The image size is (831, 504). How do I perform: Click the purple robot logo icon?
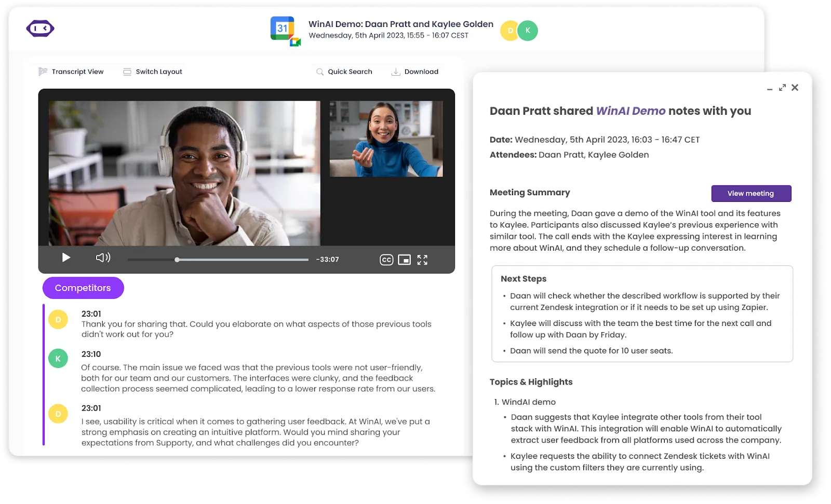[x=40, y=29]
